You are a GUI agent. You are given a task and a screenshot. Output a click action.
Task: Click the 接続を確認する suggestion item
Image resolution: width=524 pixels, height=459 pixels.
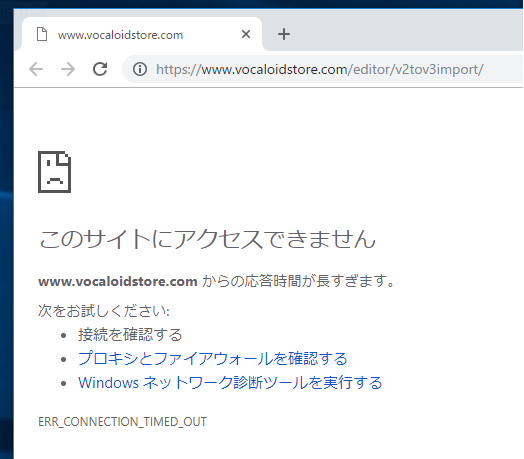tap(130, 335)
